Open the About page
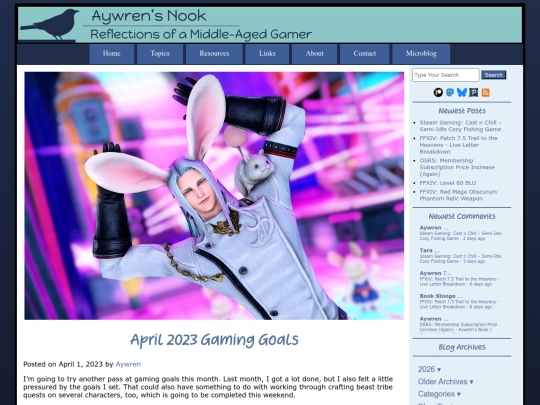This screenshot has width=540, height=405. tap(314, 54)
